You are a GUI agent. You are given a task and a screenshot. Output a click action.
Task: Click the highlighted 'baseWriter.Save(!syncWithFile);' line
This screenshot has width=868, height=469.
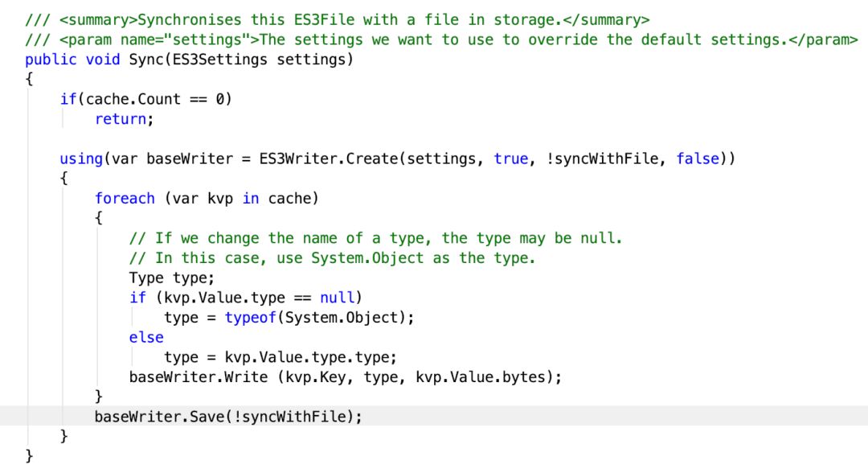(228, 417)
